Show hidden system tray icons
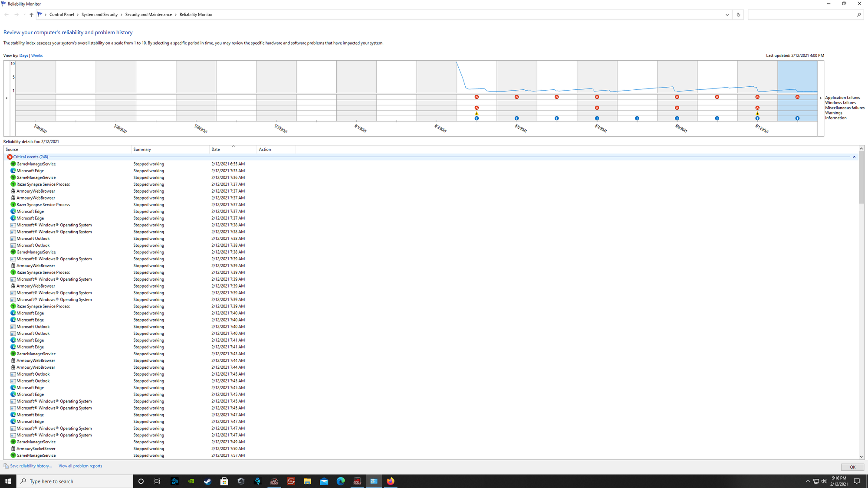 (808, 481)
